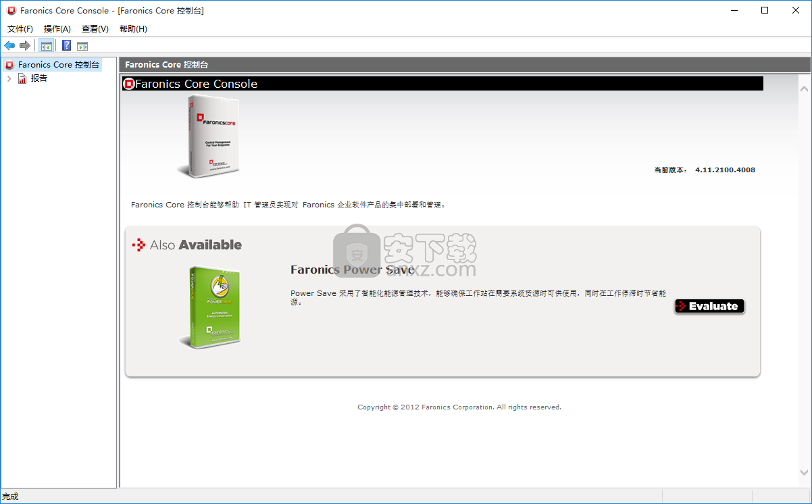This screenshot has width=812, height=504.
Task: Toggle the show/hide action pane button
Action: click(x=82, y=45)
